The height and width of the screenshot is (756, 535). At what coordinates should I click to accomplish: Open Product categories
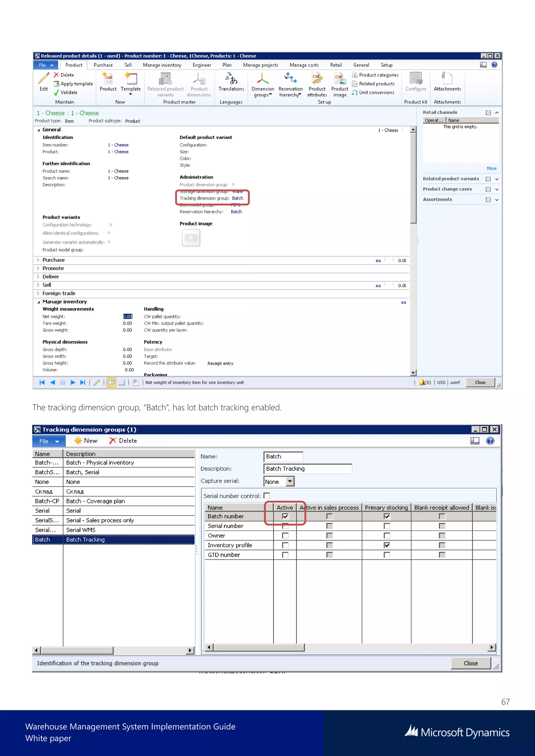point(375,75)
